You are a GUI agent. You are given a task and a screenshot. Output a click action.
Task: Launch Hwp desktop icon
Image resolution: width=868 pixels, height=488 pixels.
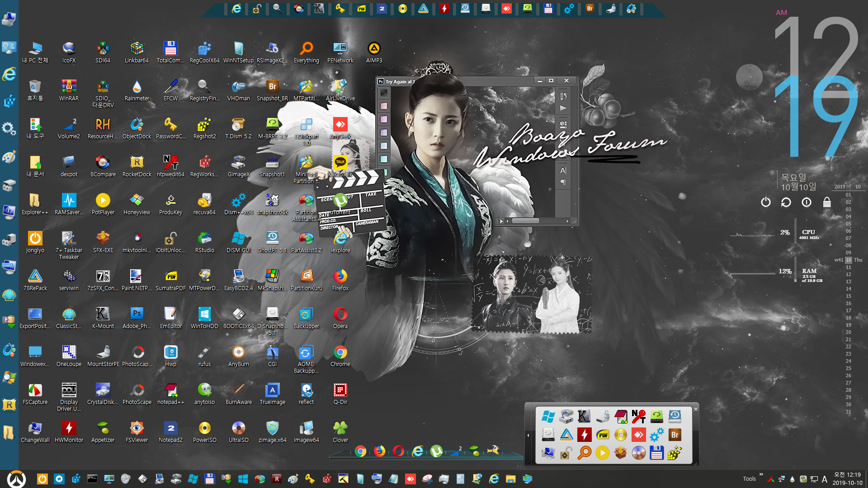tap(170, 356)
